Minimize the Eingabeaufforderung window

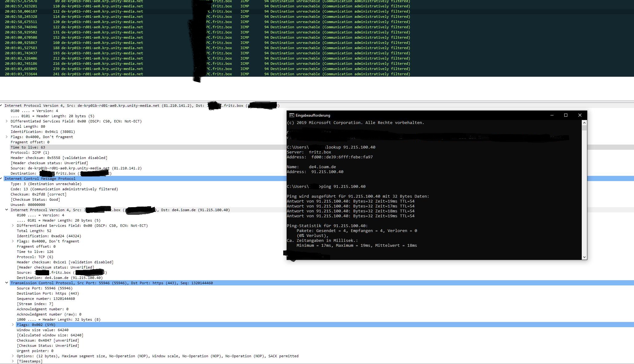pyautogui.click(x=552, y=115)
